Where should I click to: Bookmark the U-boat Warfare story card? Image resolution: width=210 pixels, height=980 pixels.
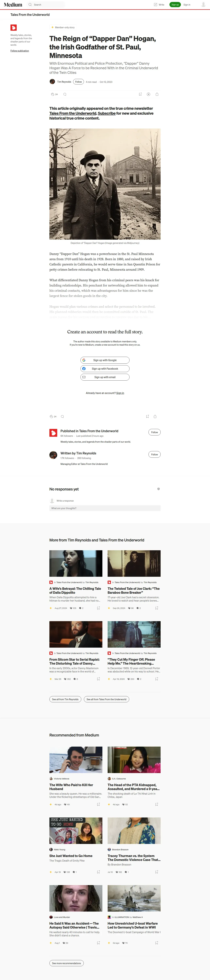coord(157,943)
